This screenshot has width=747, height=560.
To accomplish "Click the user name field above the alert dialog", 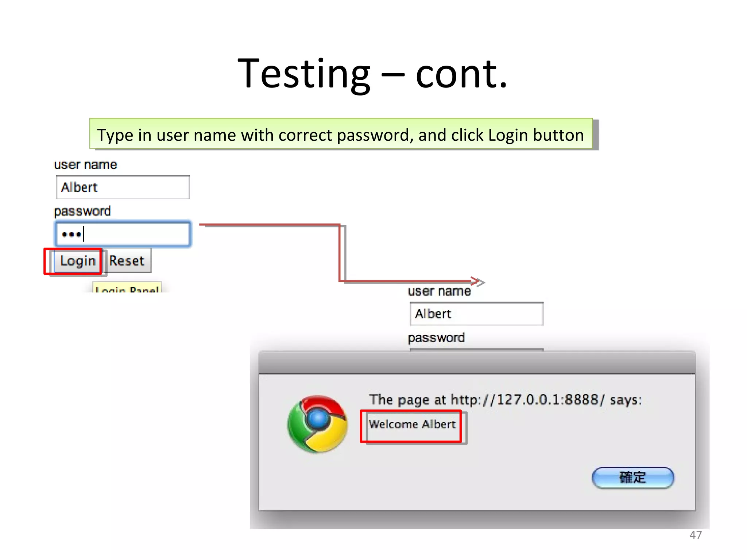I will click(x=476, y=314).
